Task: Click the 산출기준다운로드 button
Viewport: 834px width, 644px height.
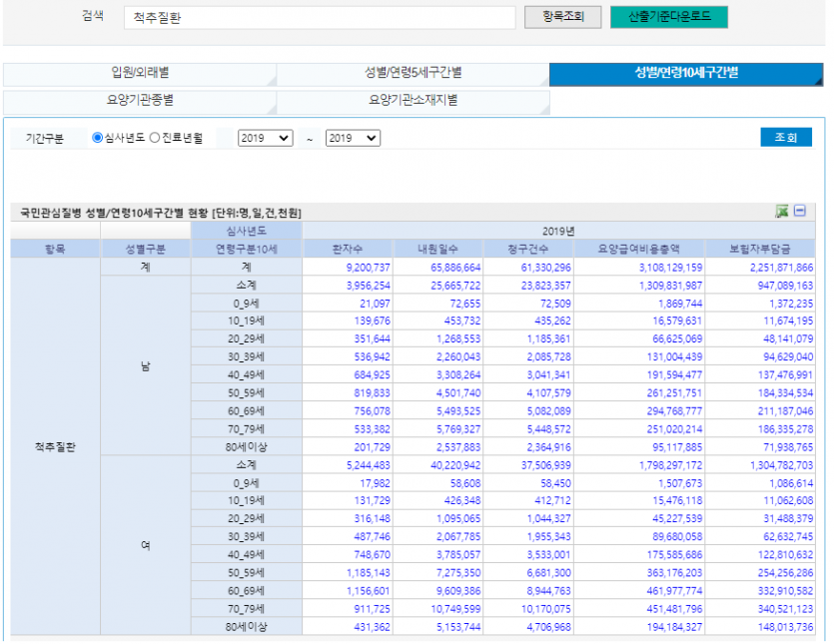Action: pos(669,17)
